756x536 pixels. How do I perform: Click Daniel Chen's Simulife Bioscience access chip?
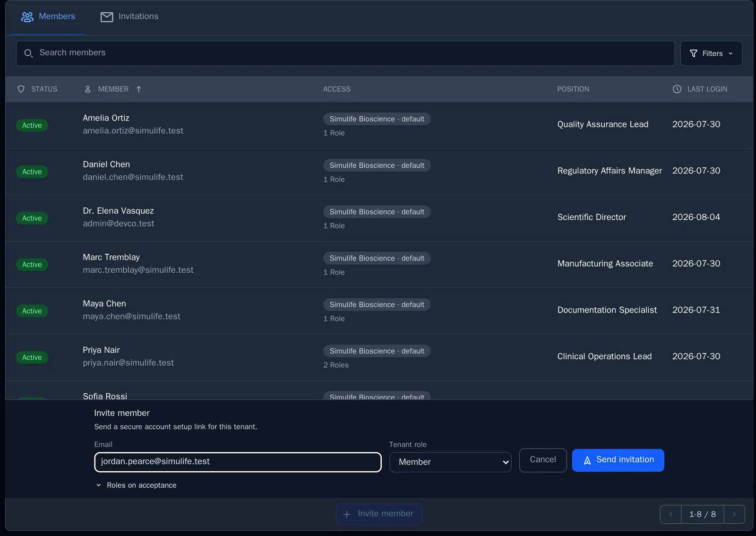click(x=377, y=165)
